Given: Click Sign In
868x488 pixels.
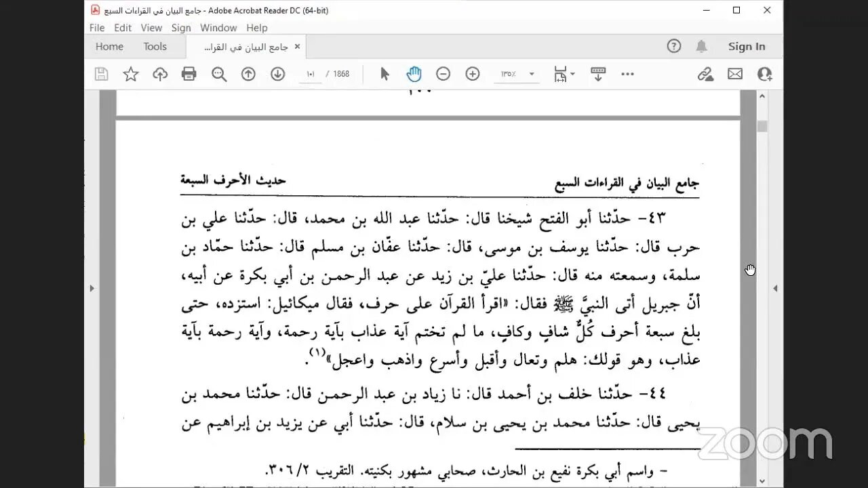Looking at the screenshot, I should click(x=747, y=47).
